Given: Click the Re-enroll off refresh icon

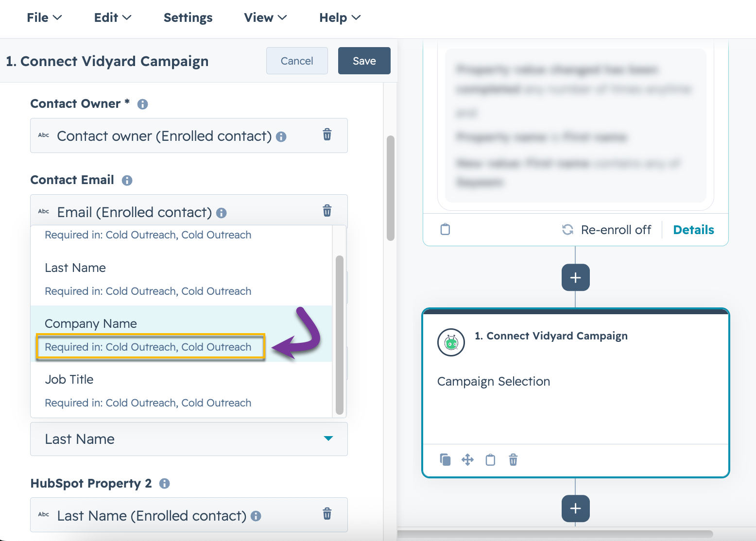Looking at the screenshot, I should click(x=567, y=230).
